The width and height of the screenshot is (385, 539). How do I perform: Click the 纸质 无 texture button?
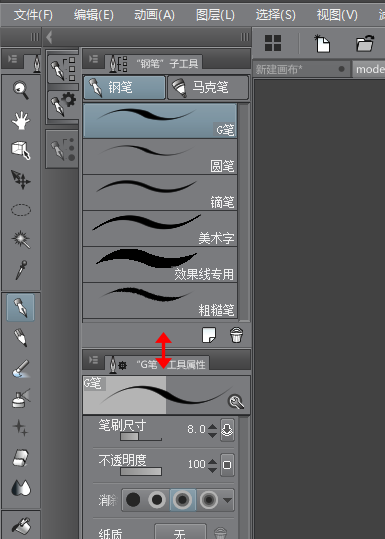click(x=180, y=532)
